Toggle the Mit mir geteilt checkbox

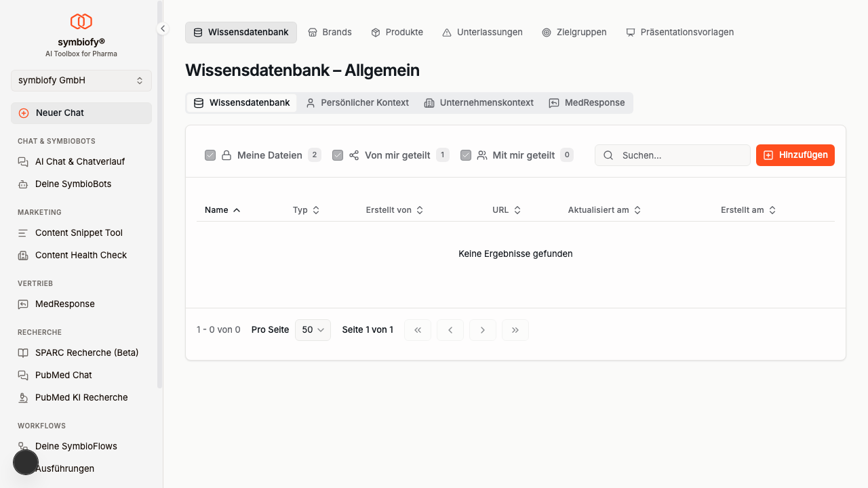point(466,155)
